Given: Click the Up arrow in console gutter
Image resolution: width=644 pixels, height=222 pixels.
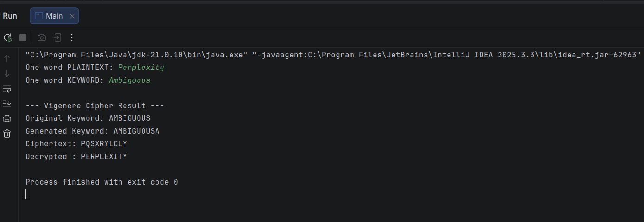Looking at the screenshot, I should tap(7, 58).
